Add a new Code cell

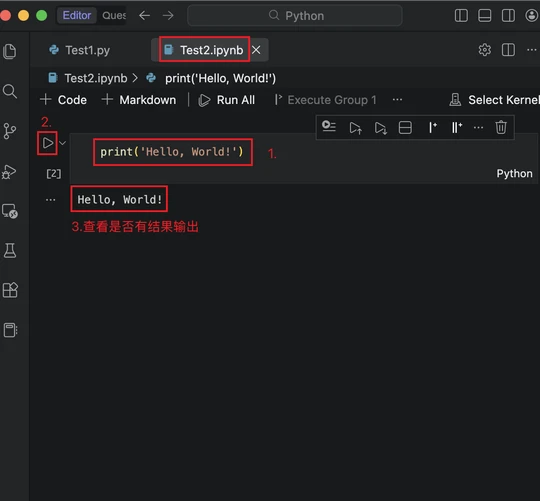click(63, 100)
